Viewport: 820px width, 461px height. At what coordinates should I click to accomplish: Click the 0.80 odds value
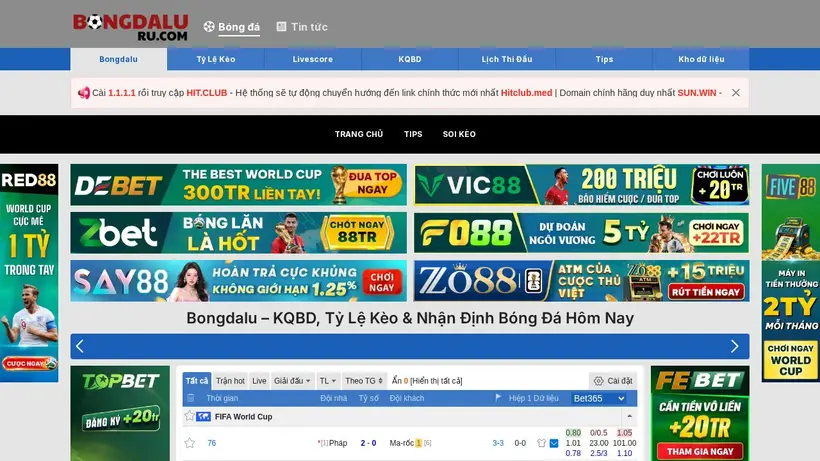(x=573, y=433)
